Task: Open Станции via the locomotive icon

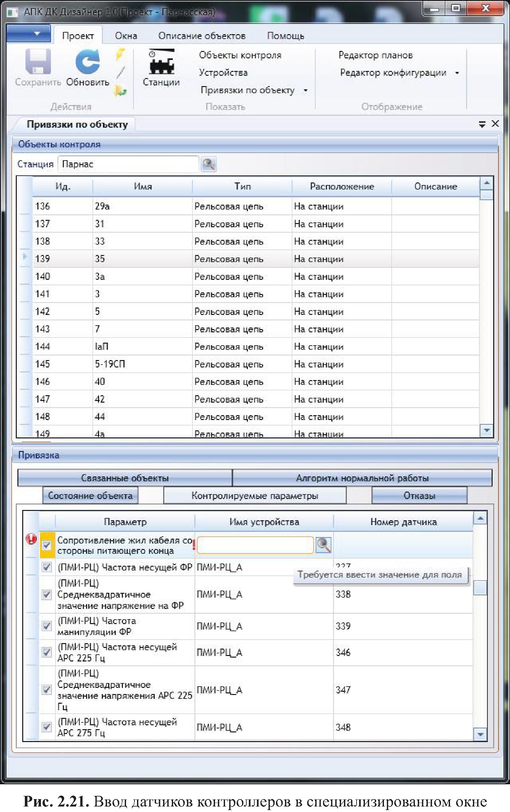Action: 161,63
